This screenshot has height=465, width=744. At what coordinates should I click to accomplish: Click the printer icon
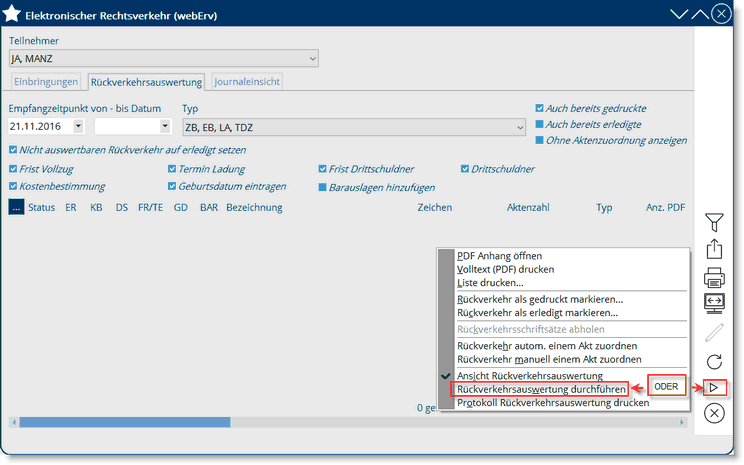tap(714, 278)
